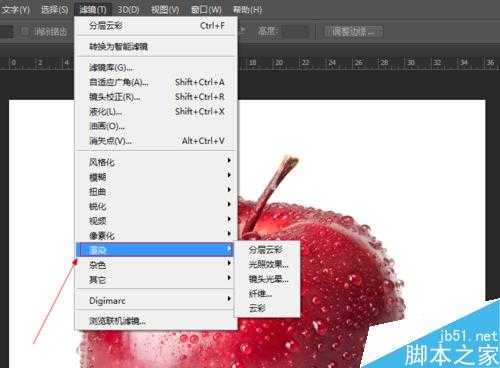
Task: Reapply last filter 分层云彩 Ctrl+F
Action: (156, 25)
